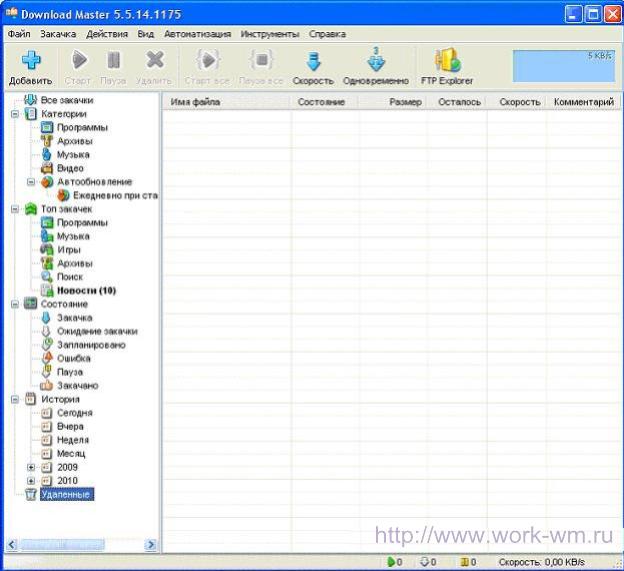Collapse the Топ закачек node
The image size is (624, 571).
click(15, 209)
